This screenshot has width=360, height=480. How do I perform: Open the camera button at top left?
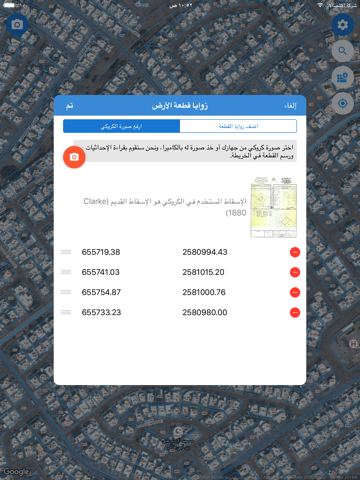click(x=17, y=25)
